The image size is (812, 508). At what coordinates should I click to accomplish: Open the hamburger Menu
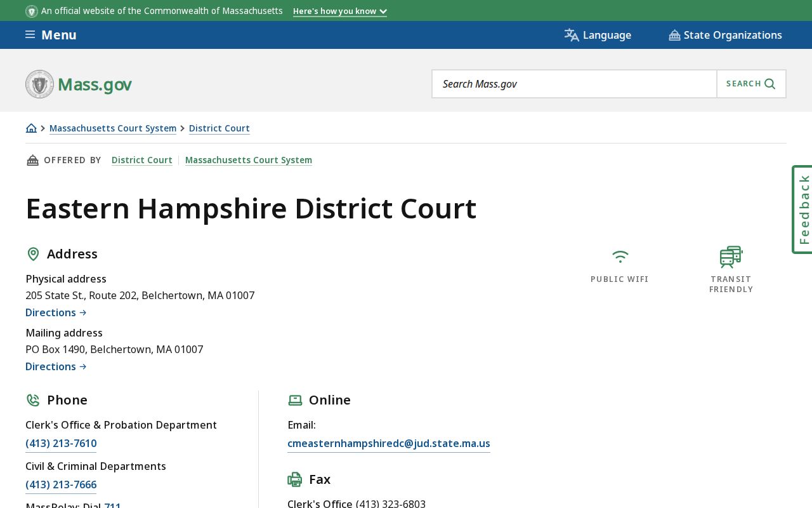coord(51,35)
